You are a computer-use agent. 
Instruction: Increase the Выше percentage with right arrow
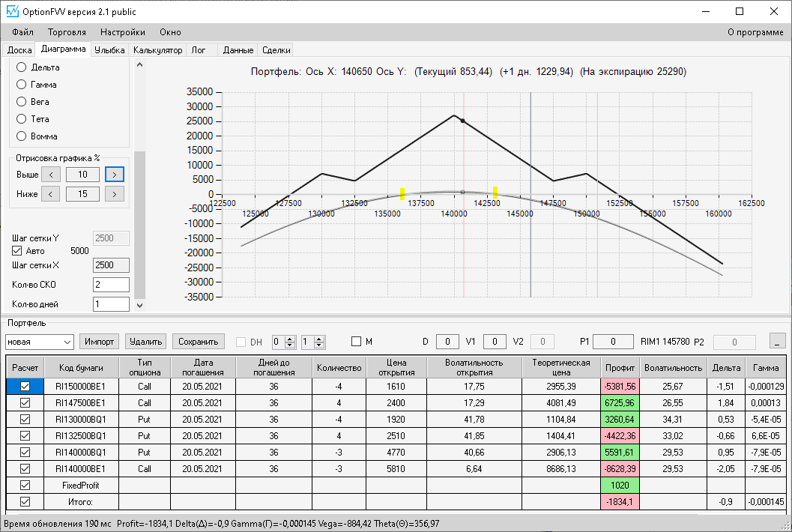(115, 175)
